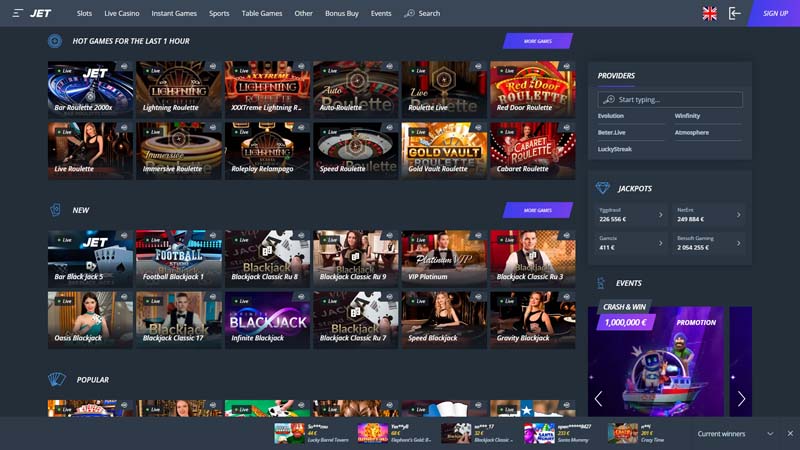This screenshot has height=450, width=800.
Task: Click the NEW section card icon
Action: point(55,210)
